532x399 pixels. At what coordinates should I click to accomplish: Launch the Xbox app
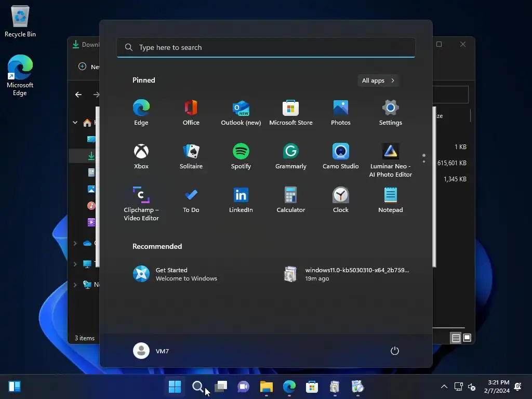(x=141, y=156)
